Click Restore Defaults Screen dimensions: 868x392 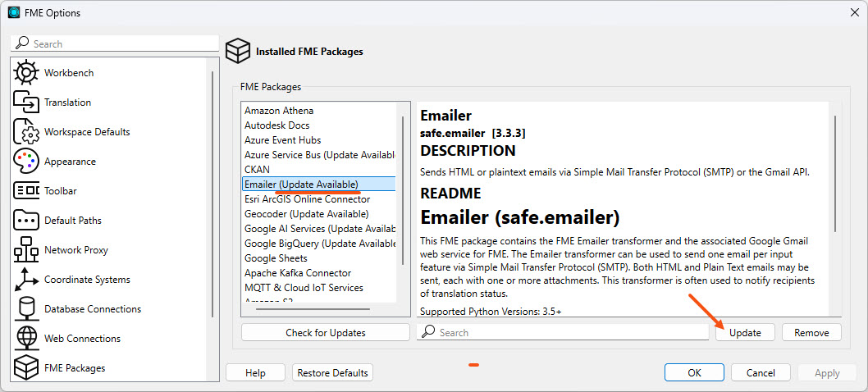click(333, 372)
